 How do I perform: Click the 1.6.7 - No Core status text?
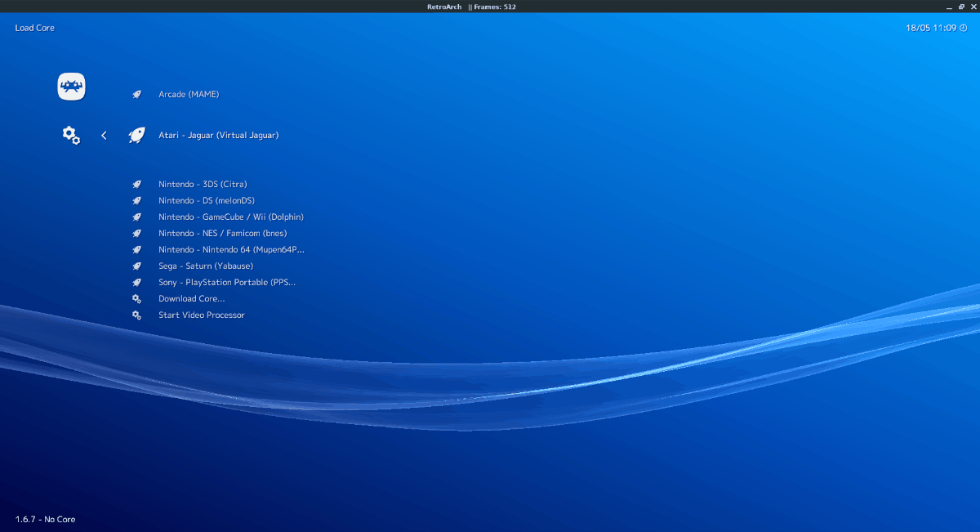(x=46, y=520)
